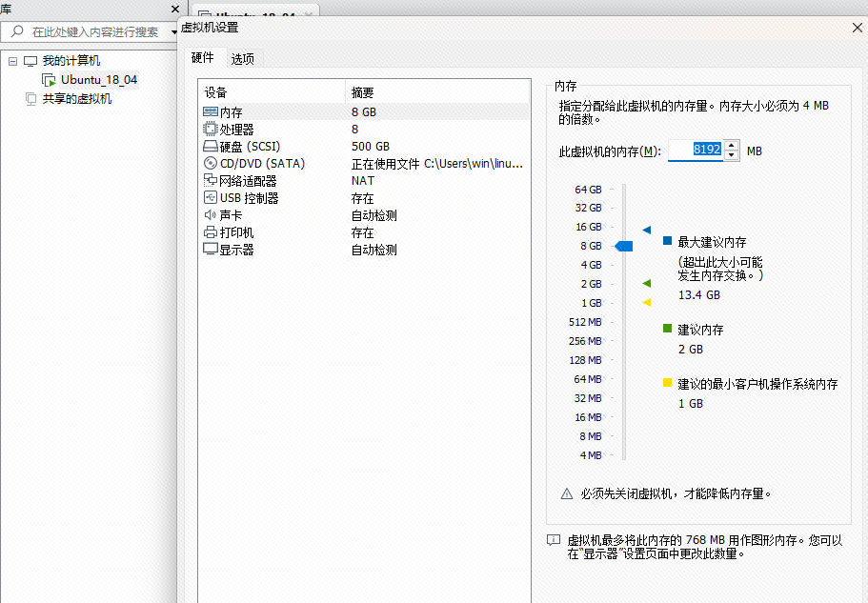
Task: Close the 虚拟机设置 dialog
Action: [858, 27]
